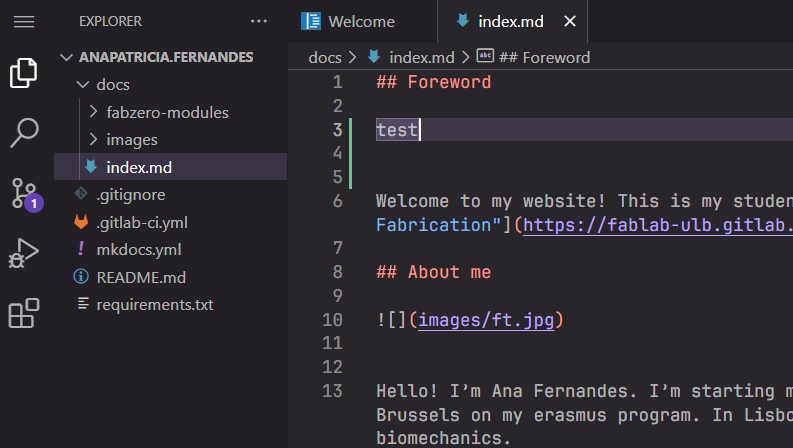Collapse the ANAPATRICIA.FERNANDES root folder
The image size is (793, 448).
(66, 57)
